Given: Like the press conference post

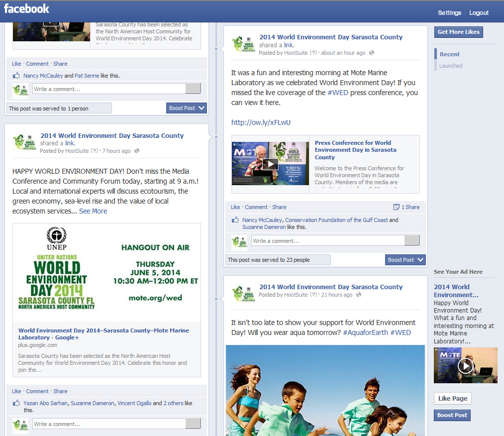Looking at the screenshot, I should tap(235, 207).
